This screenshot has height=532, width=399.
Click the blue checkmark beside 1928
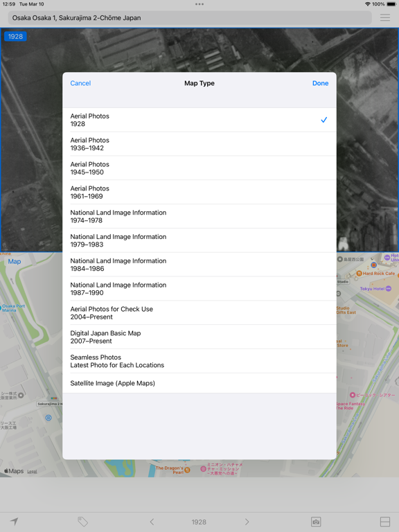[x=324, y=120]
